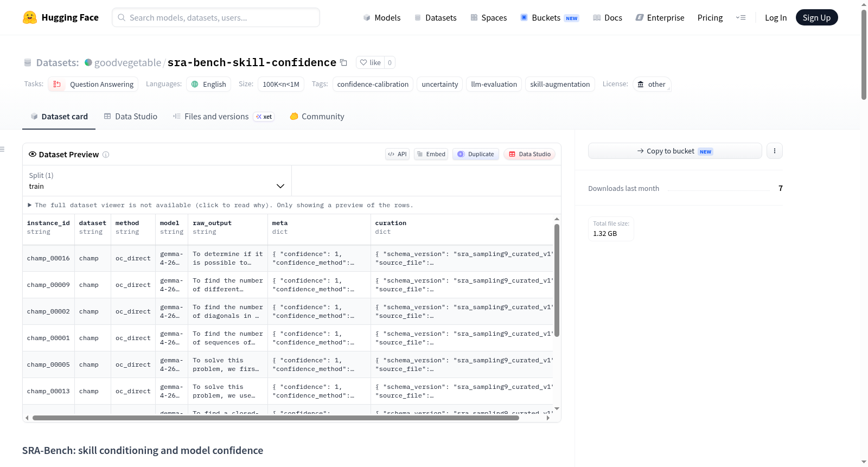Select the llm-evaluation tag

point(494,84)
